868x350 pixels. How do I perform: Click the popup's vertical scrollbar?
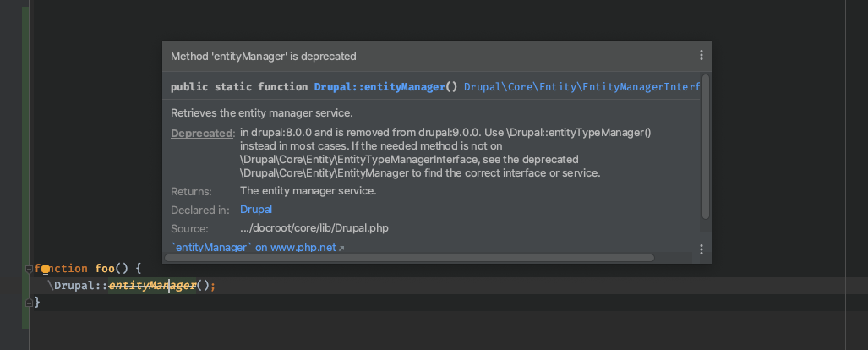(705, 147)
